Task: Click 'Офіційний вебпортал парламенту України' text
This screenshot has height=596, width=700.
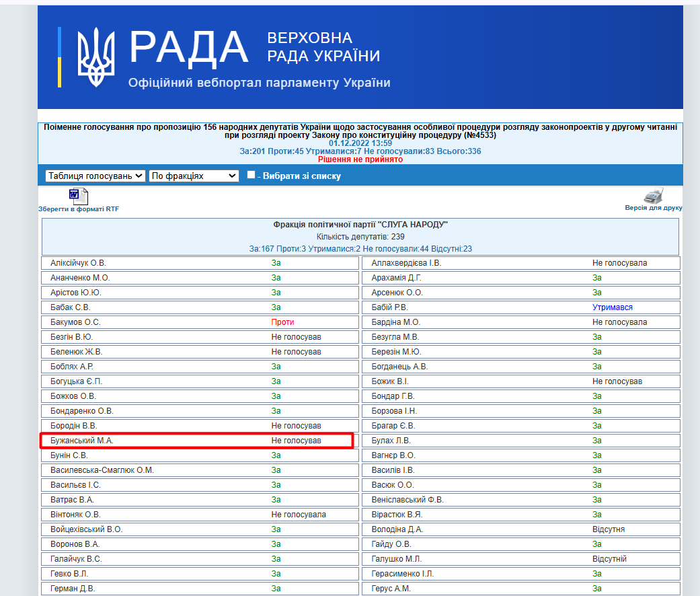Action: tap(260, 83)
